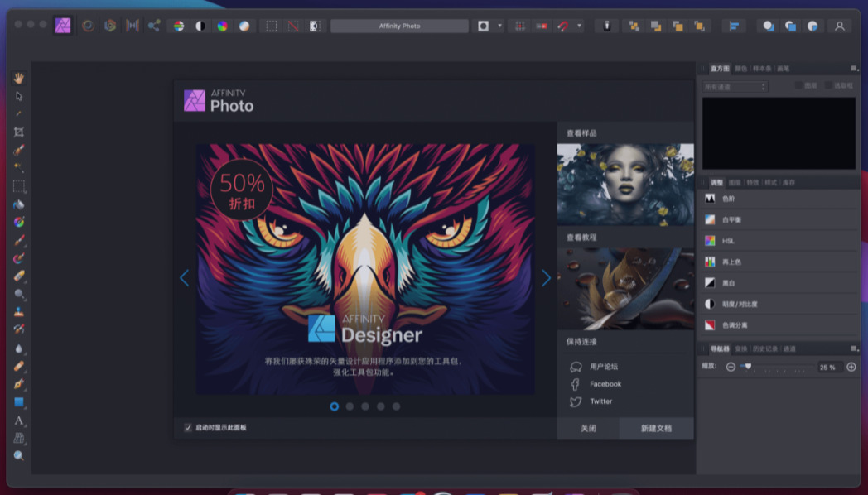Apply Auto White Balance from toolbar

[244, 26]
